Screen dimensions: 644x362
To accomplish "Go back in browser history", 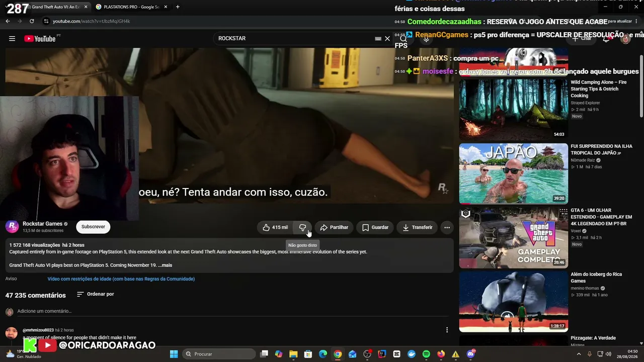I will 8,21.
